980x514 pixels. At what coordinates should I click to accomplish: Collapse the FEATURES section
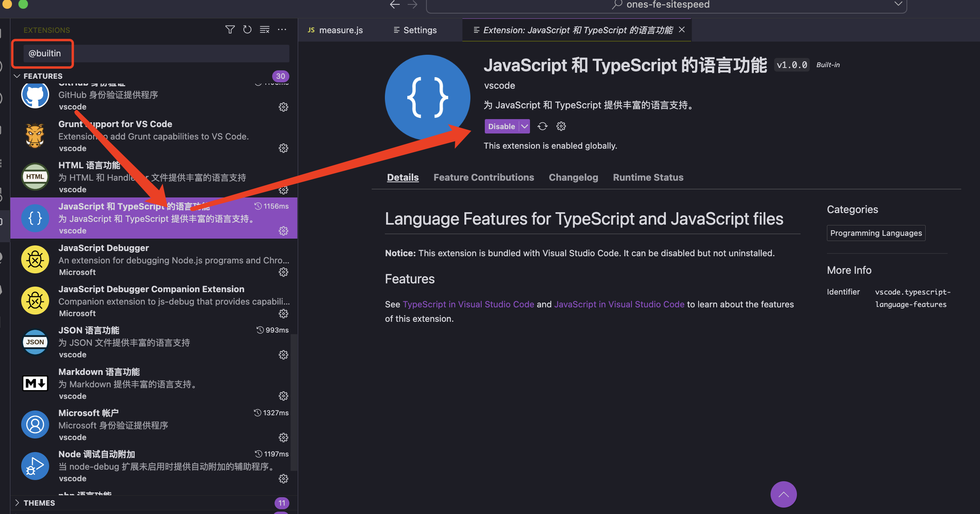click(17, 76)
